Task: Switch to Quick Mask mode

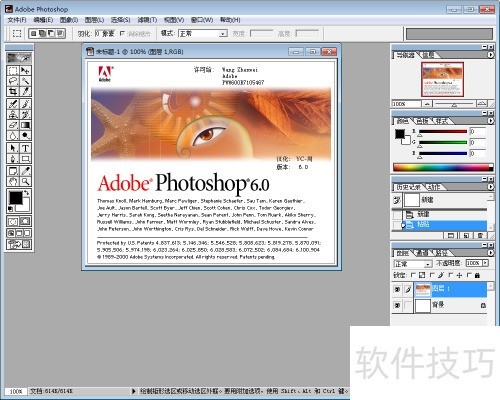Action: coord(25,221)
